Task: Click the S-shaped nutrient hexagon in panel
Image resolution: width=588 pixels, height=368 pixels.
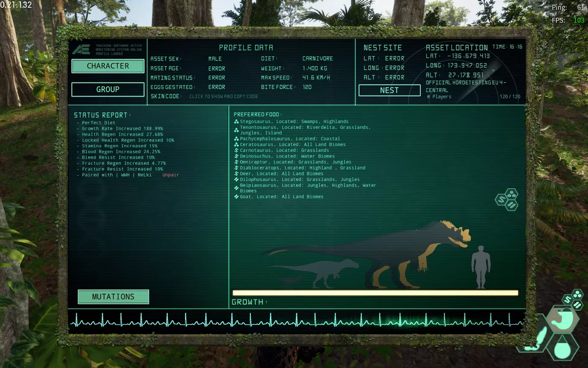Action: click(501, 200)
